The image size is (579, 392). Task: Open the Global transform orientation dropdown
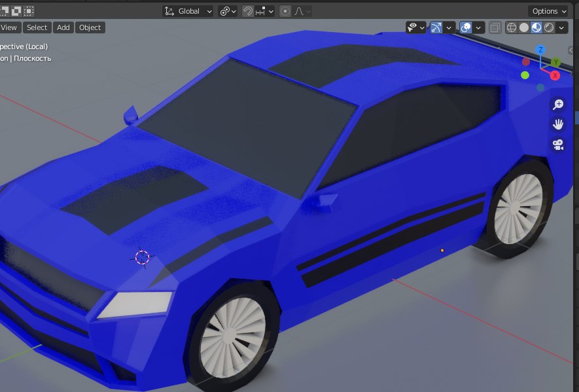[x=188, y=12]
